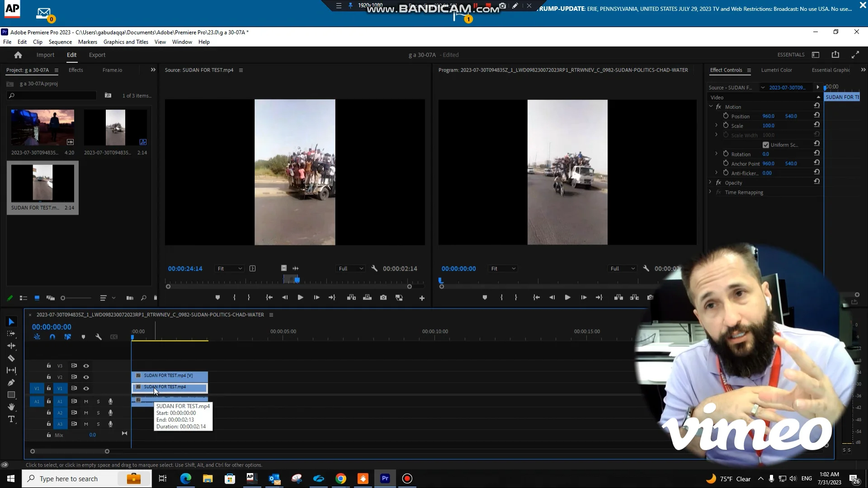Viewport: 868px width, 488px height.
Task: Select the Track Select Forward tool
Action: [x=11, y=334]
